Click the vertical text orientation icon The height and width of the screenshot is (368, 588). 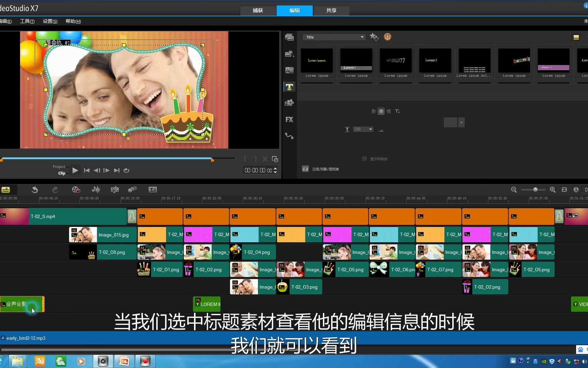(397, 111)
